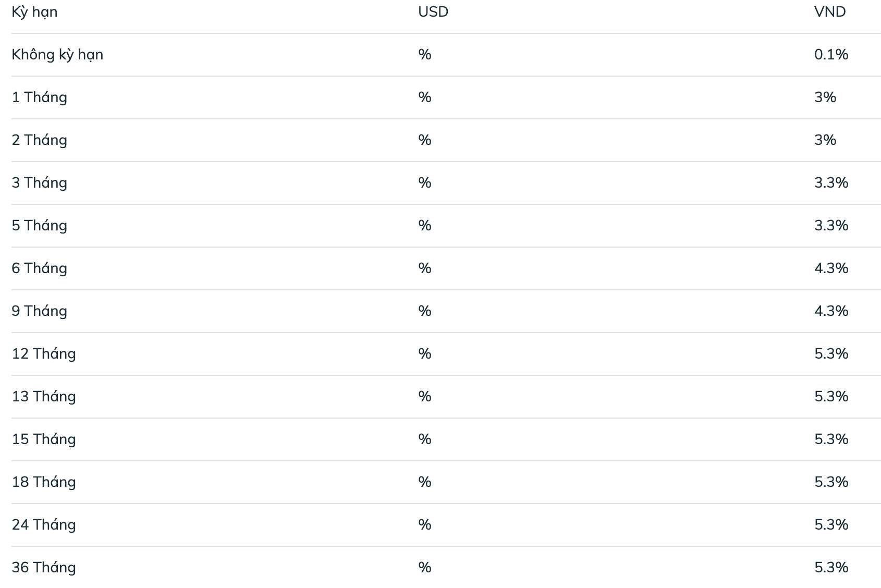The width and height of the screenshot is (881, 588).
Task: Select the "1 Tháng" term label
Action: pyautogui.click(x=40, y=97)
